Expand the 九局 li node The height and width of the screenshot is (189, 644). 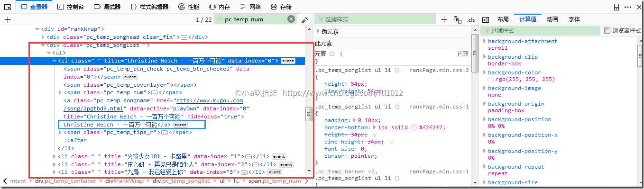(55, 172)
